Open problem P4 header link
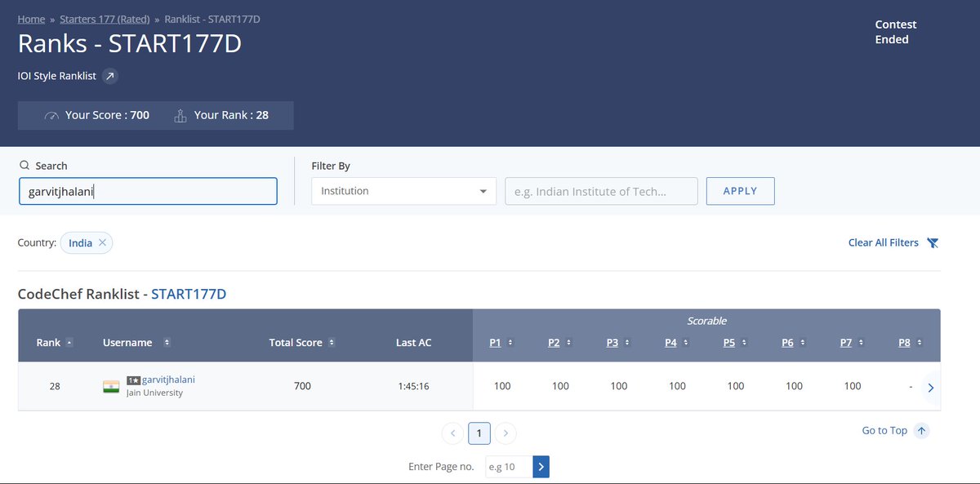This screenshot has height=484, width=980. click(x=670, y=343)
